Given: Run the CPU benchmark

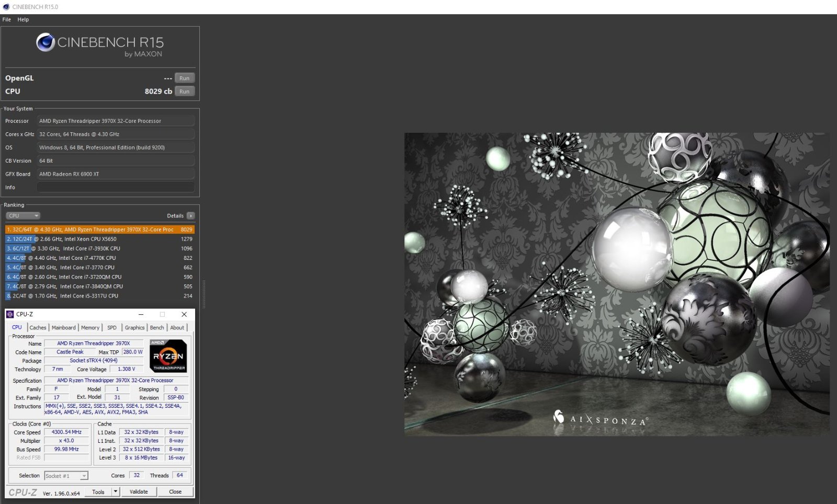Looking at the screenshot, I should [185, 91].
